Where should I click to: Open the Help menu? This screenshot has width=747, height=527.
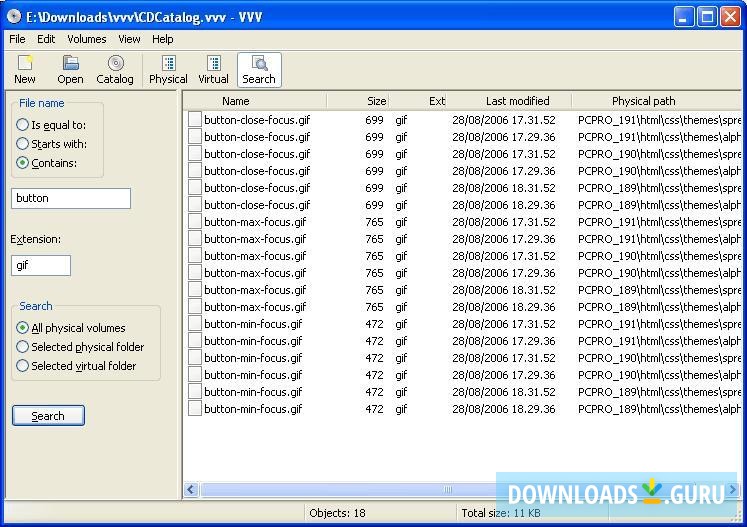click(162, 39)
